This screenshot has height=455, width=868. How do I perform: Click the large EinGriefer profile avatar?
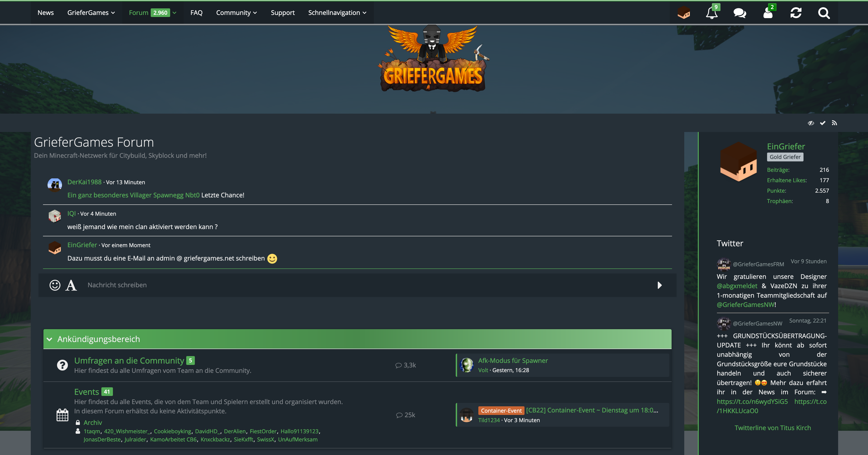click(x=739, y=162)
